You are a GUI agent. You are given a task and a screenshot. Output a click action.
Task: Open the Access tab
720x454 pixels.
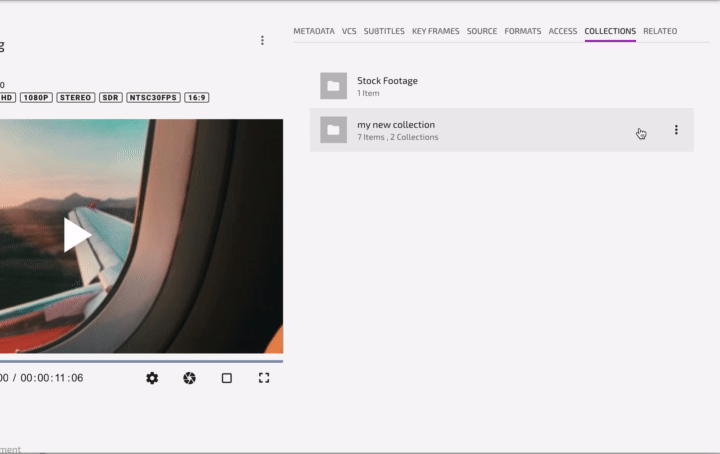pos(563,31)
